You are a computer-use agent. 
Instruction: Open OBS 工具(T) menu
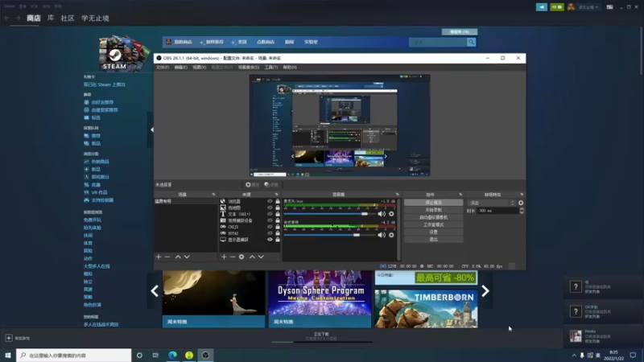pos(271,68)
